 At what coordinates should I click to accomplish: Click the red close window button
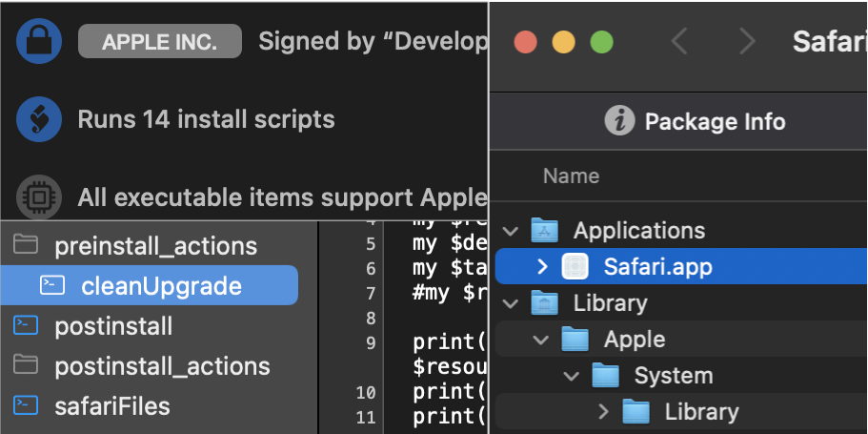pyautogui.click(x=525, y=42)
